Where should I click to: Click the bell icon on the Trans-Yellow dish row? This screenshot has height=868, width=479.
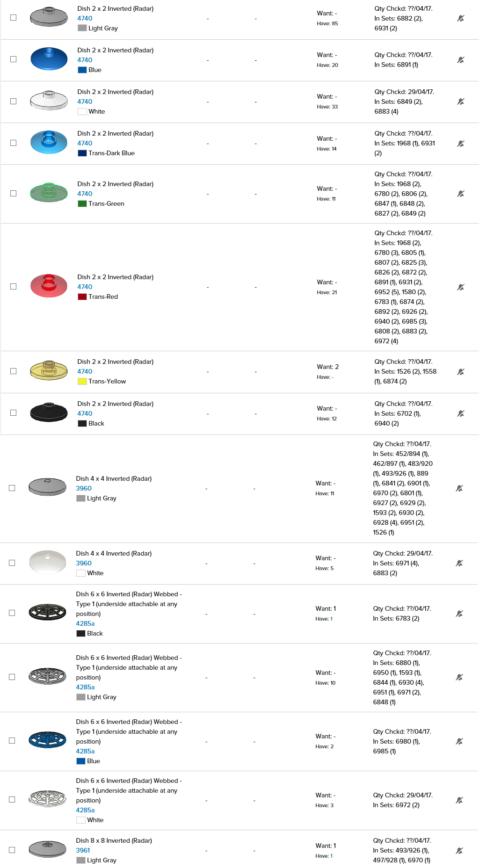(461, 372)
